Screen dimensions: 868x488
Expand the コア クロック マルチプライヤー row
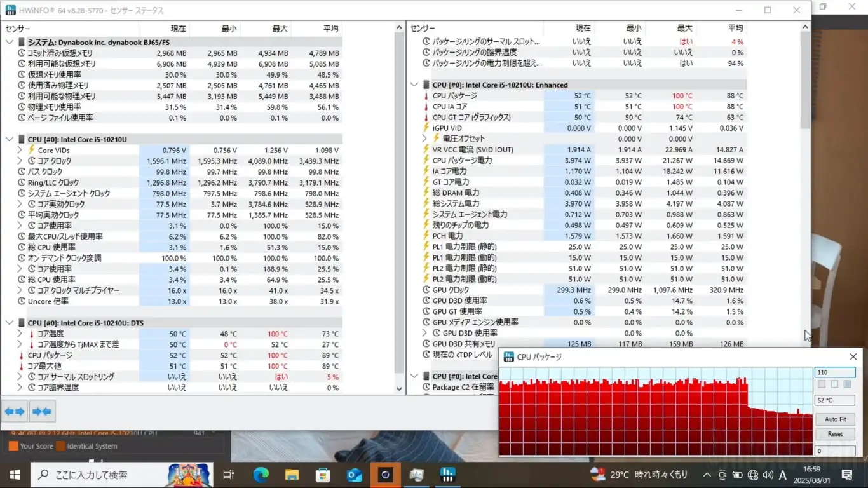(20, 290)
